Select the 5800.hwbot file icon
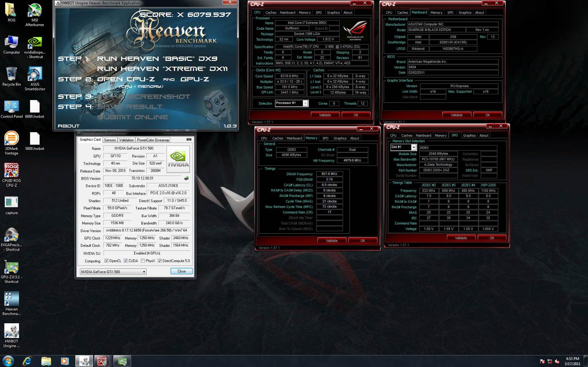Viewport: 588px width, 367px height. point(35,141)
